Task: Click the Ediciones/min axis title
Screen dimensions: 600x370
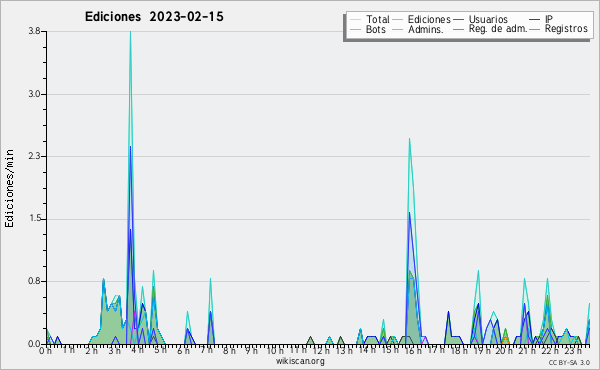Action: (9, 188)
